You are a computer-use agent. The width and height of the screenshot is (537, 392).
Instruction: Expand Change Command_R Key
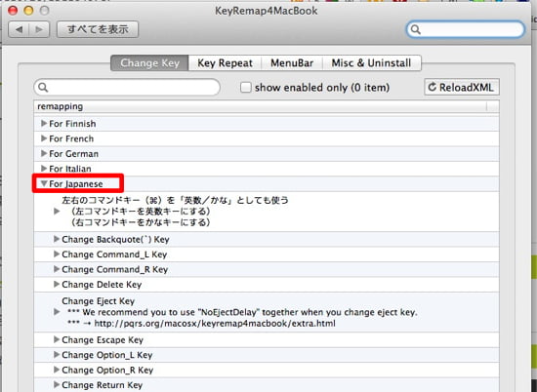[57, 269]
